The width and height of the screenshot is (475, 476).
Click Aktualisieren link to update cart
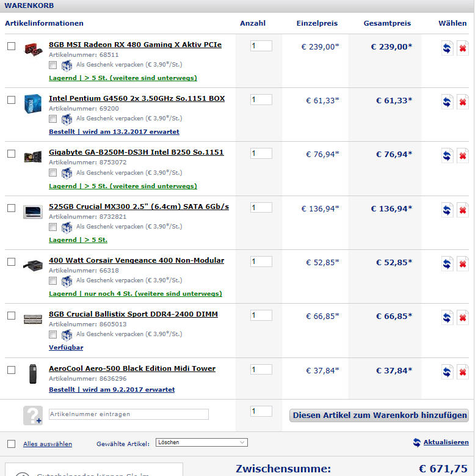tap(446, 442)
